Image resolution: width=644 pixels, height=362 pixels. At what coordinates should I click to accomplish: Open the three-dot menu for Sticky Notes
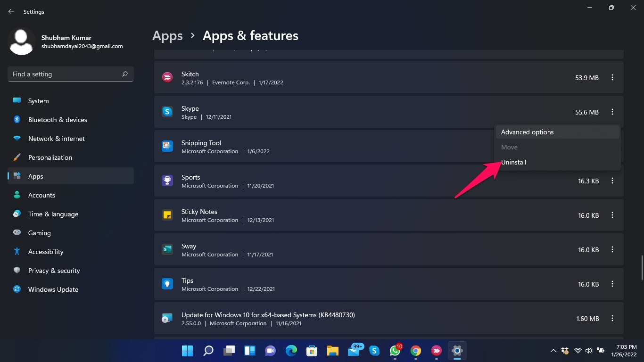pyautogui.click(x=612, y=215)
